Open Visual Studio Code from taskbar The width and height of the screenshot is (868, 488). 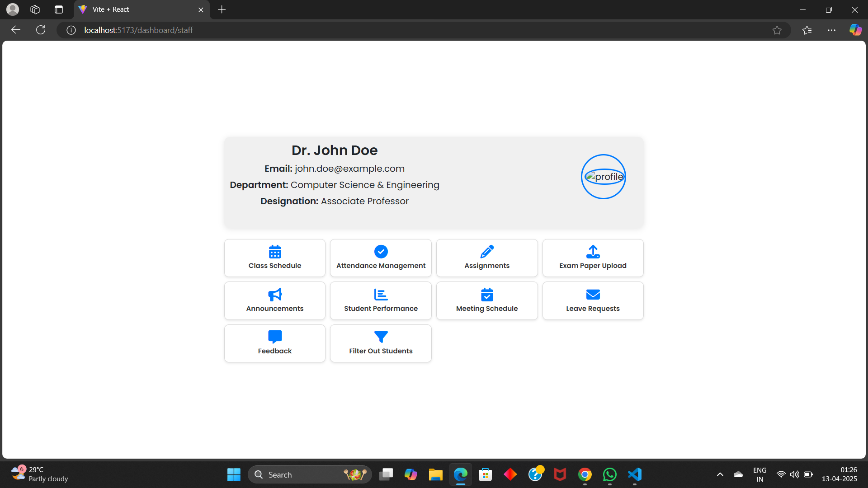coord(634,474)
